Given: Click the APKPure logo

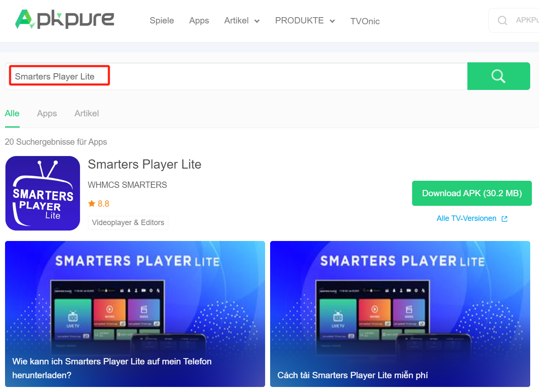Looking at the screenshot, I should tap(64, 19).
